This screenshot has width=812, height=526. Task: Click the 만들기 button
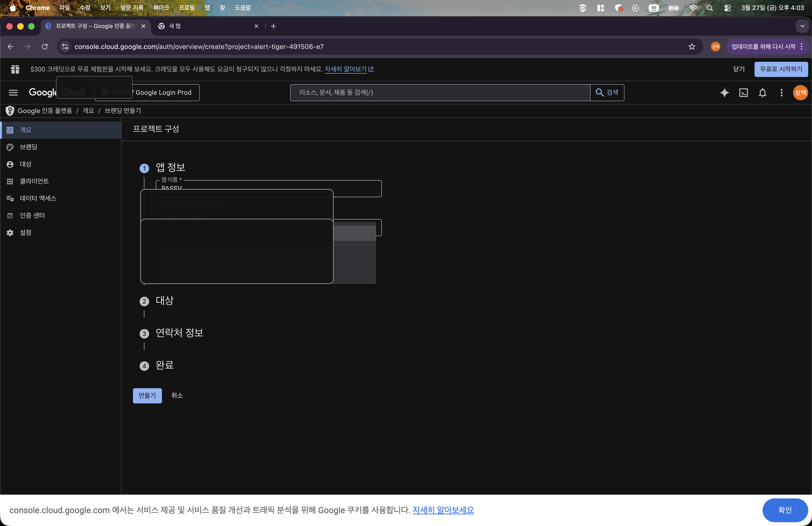[147, 395]
